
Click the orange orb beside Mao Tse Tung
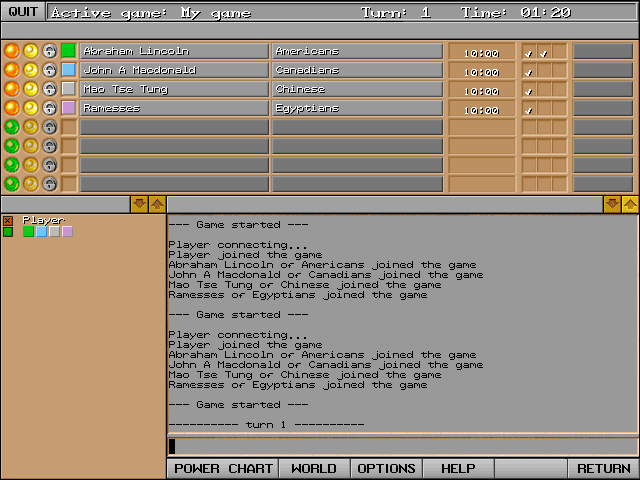(11, 89)
